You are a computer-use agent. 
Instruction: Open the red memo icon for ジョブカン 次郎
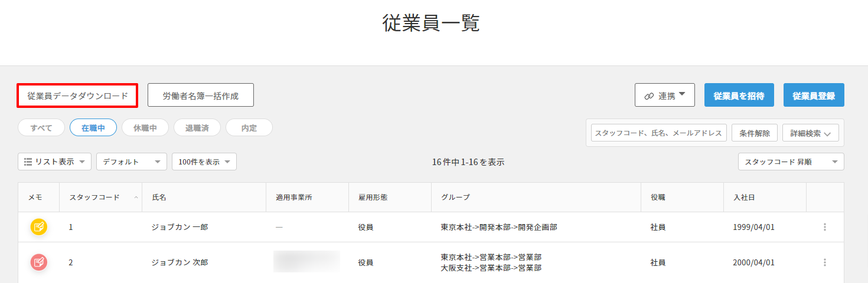pos(39,262)
